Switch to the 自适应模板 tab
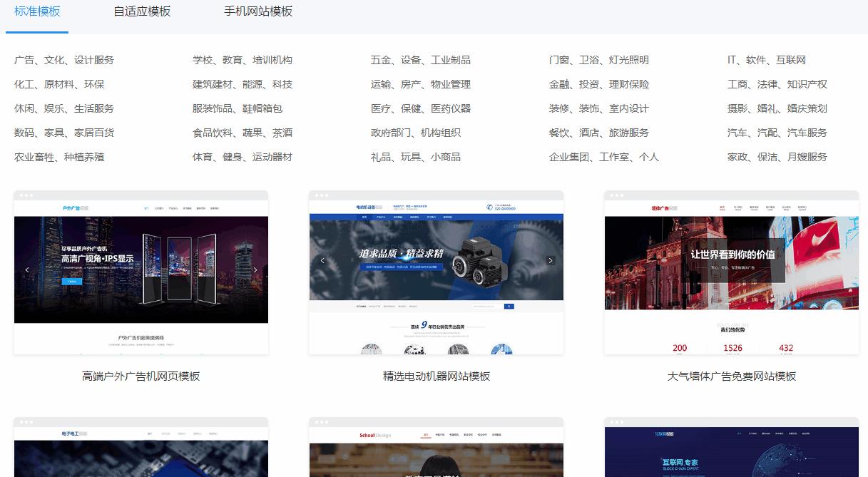Screen dimensions: 868x477 [141, 12]
